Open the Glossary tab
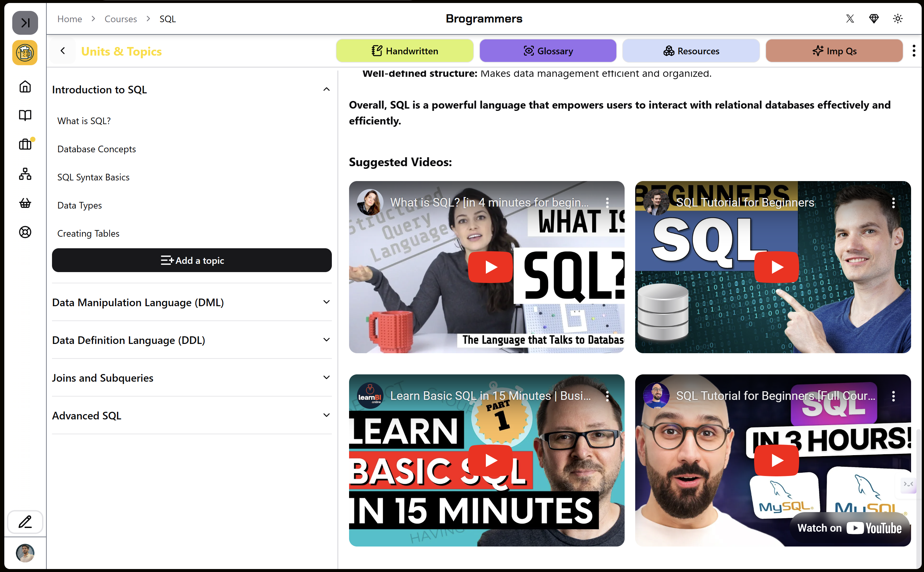The width and height of the screenshot is (924, 572). (547, 51)
